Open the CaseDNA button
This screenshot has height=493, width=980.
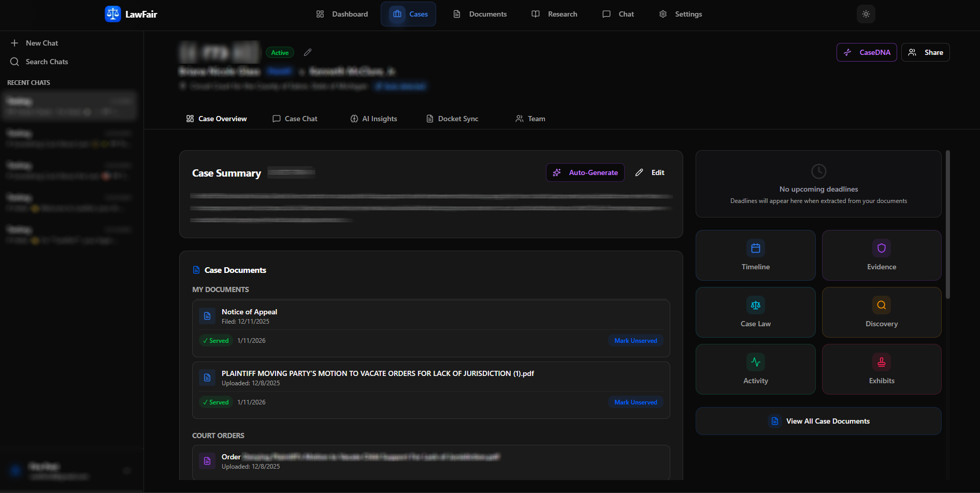pyautogui.click(x=867, y=52)
